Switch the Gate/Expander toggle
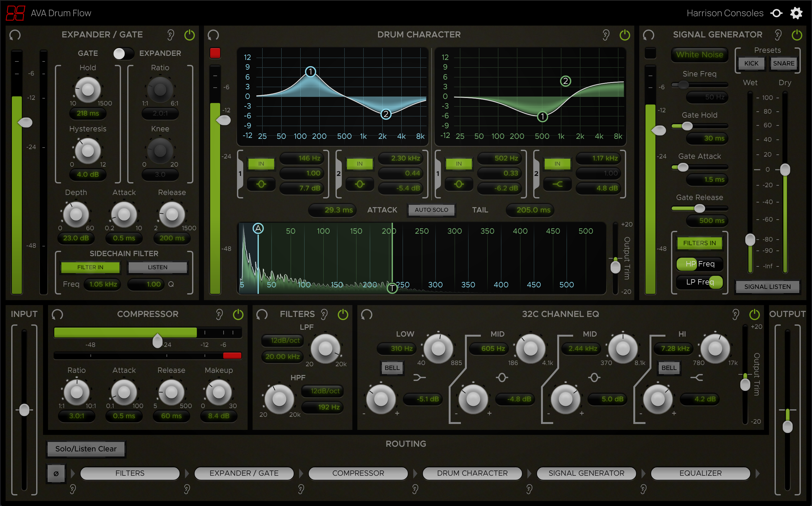Viewport: 812px width, 506px height. (123, 54)
